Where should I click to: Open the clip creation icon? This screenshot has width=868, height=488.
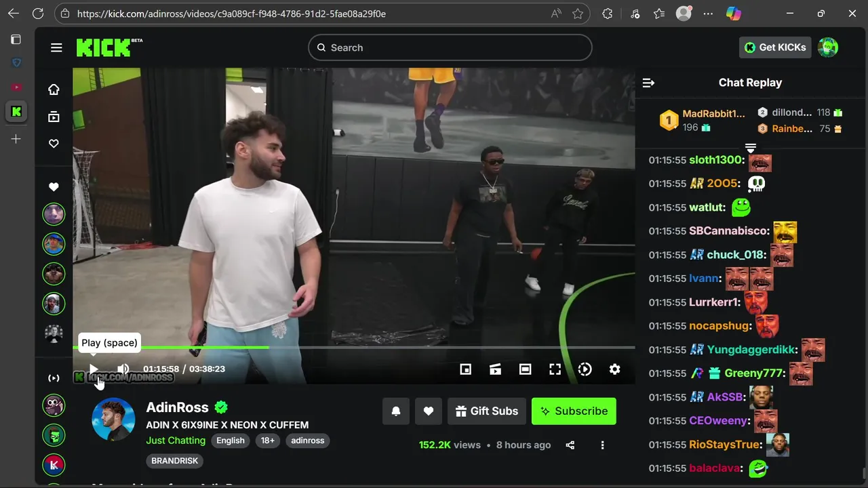(x=495, y=369)
